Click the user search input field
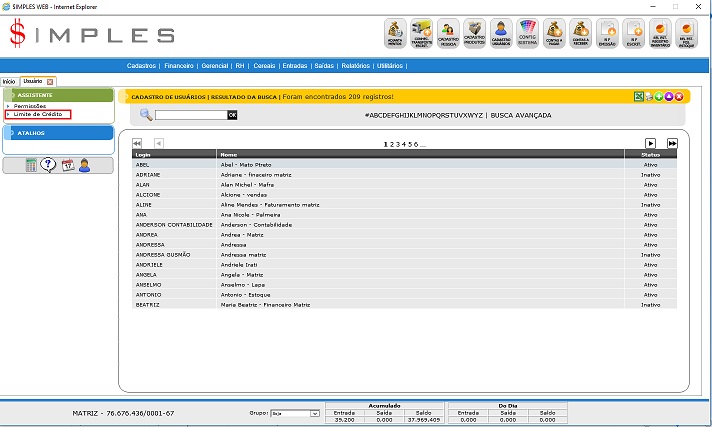 click(191, 115)
